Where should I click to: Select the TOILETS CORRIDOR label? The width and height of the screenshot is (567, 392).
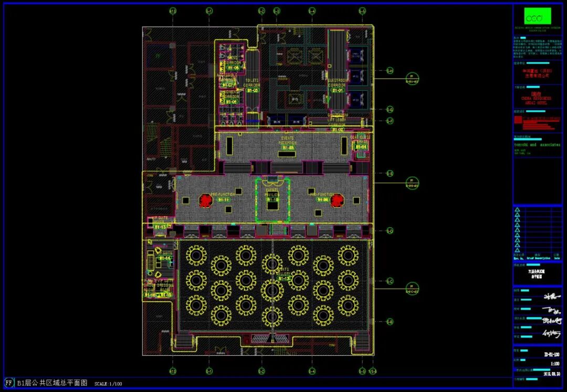point(252,83)
